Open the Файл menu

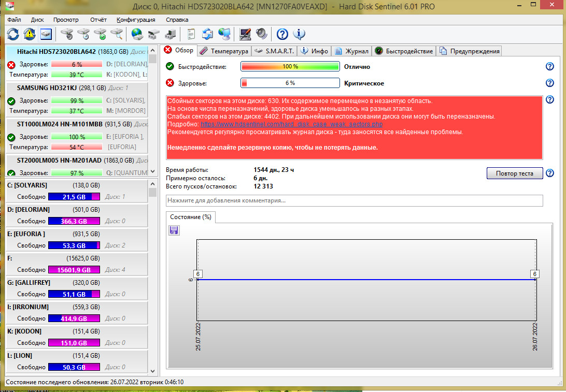tap(14, 20)
